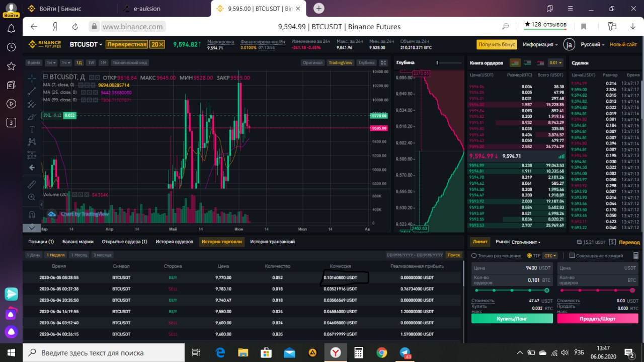Open the 1м interval dropdown

pos(51,63)
